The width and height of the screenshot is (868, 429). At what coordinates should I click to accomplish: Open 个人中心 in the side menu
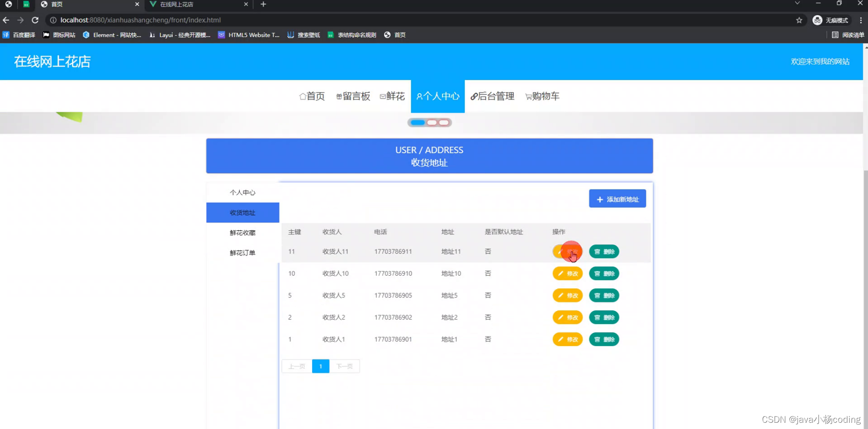tap(243, 192)
